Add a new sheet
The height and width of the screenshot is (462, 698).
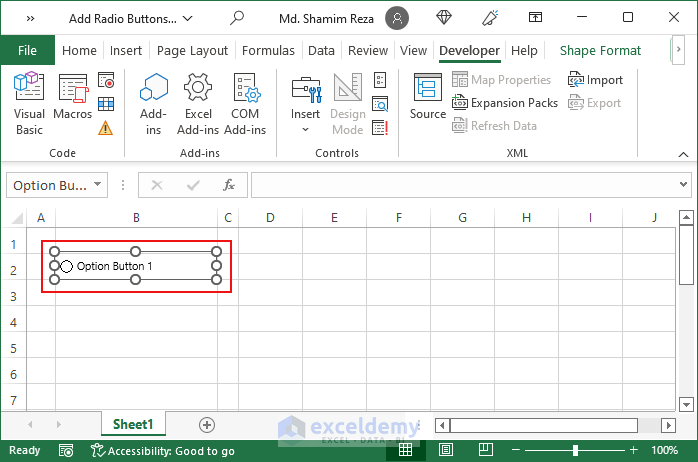[x=207, y=425]
